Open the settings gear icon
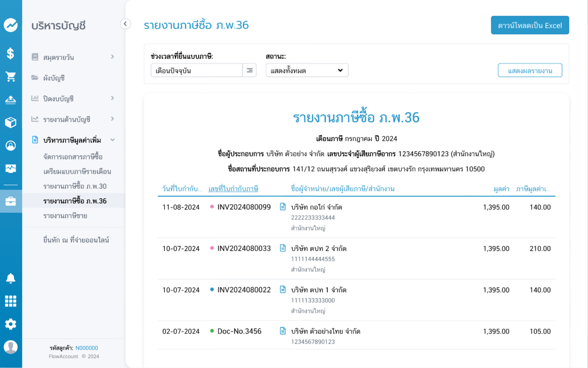 pos(10,324)
